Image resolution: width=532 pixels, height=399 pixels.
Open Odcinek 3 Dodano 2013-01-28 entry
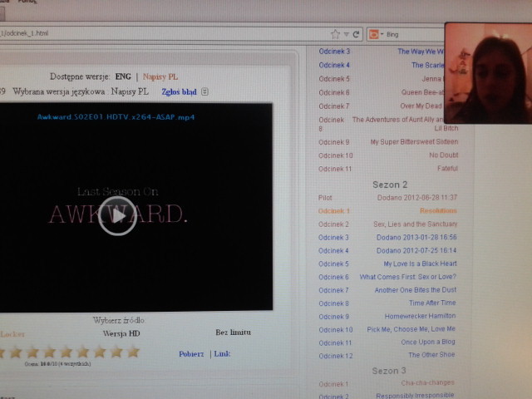tap(387, 238)
